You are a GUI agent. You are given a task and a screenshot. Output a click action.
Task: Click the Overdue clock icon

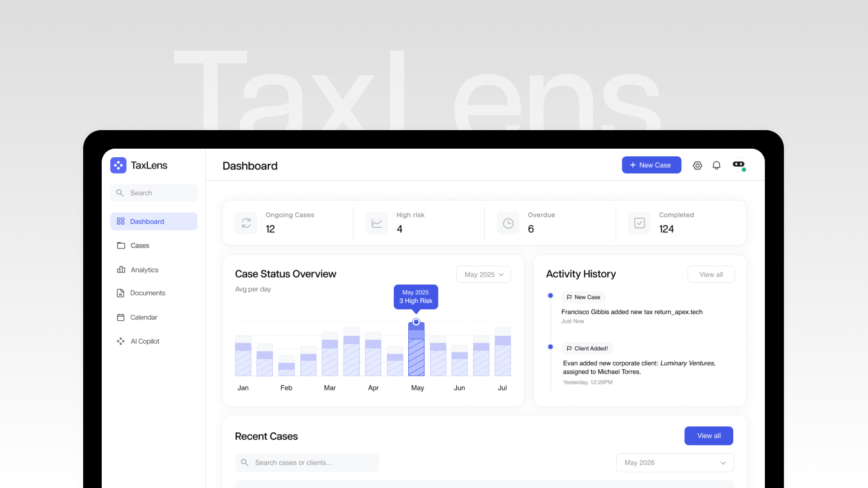click(x=508, y=223)
